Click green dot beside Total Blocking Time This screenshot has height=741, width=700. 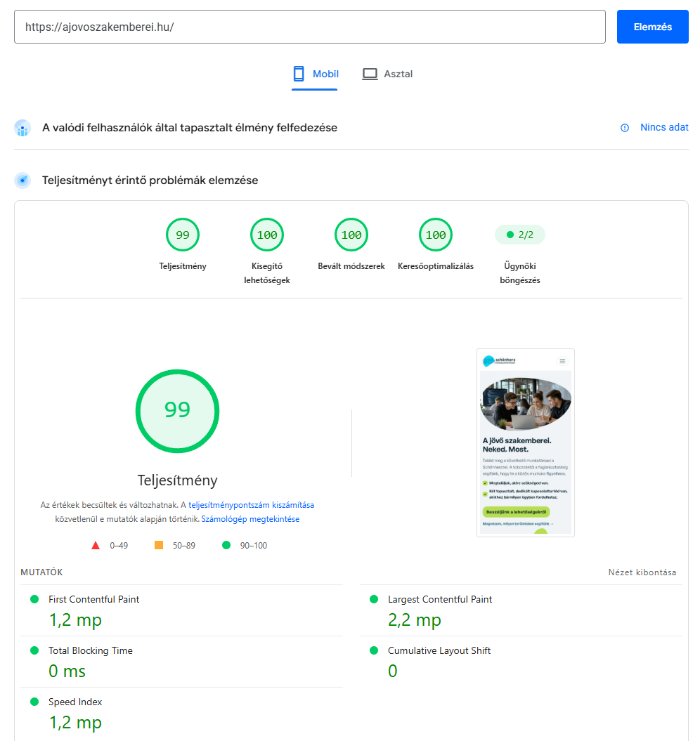tap(34, 650)
